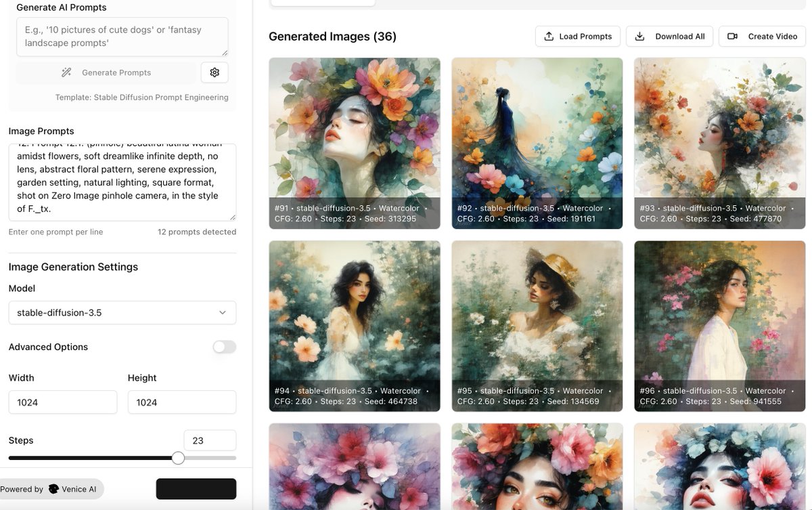Click download icon on Download All
The width and height of the screenshot is (812, 510).
pos(639,37)
